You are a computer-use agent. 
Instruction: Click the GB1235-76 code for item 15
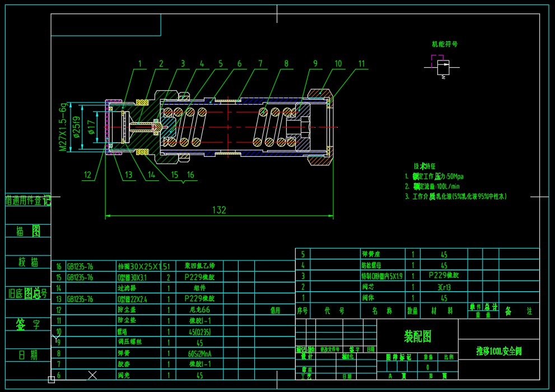coord(80,276)
